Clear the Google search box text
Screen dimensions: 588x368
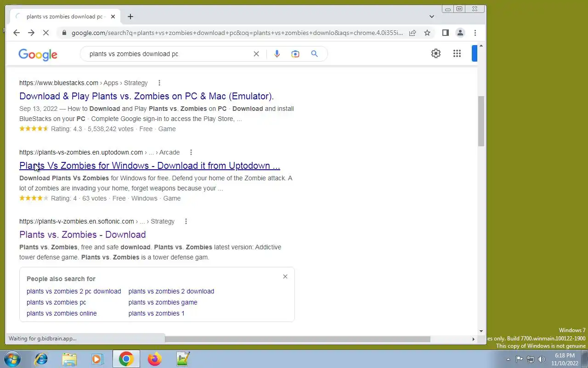coord(256,54)
